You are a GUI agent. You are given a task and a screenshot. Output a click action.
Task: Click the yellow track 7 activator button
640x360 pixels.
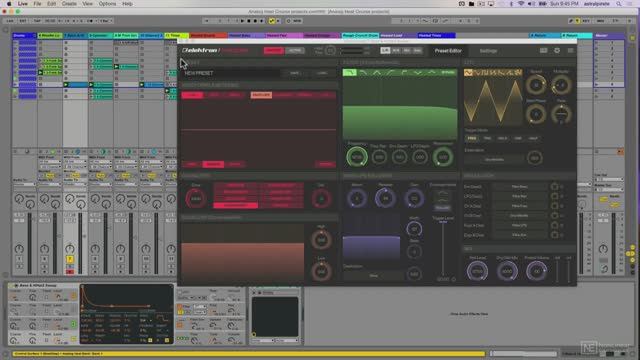[70, 259]
